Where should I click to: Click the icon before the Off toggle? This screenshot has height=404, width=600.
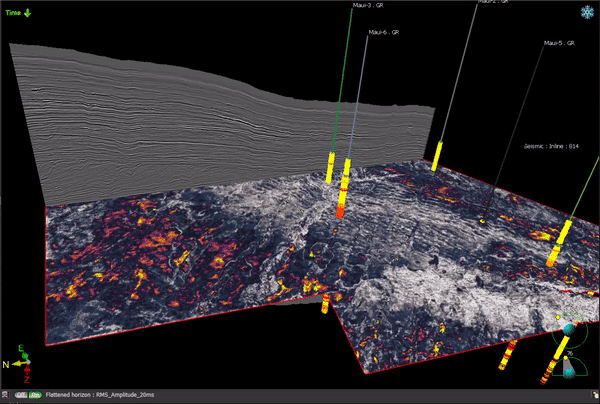(5, 395)
